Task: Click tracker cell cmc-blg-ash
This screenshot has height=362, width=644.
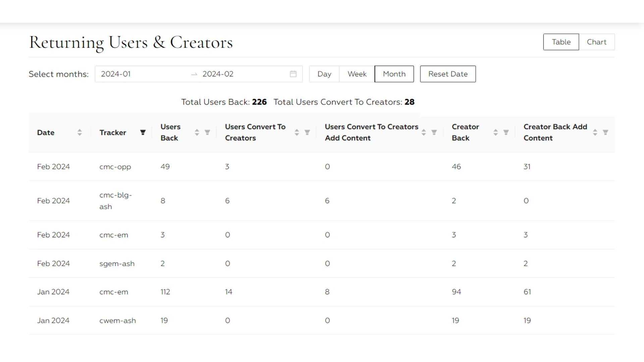Action: 115,201
